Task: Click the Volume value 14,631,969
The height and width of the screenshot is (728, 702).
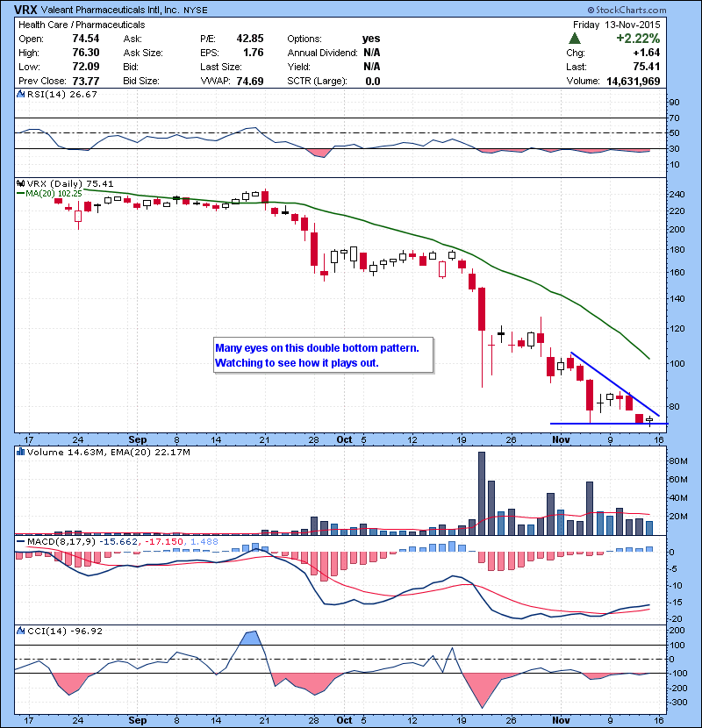Action: point(634,82)
